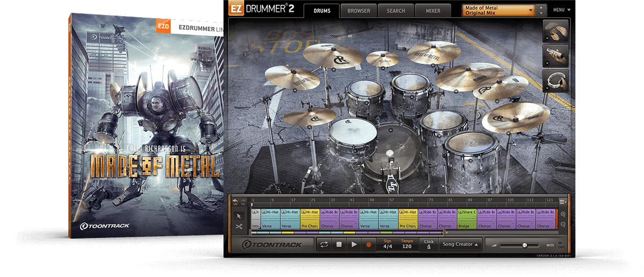This screenshot has width=644, height=277.
Task: Click the Tempo 120 field
Action: pyautogui.click(x=407, y=244)
